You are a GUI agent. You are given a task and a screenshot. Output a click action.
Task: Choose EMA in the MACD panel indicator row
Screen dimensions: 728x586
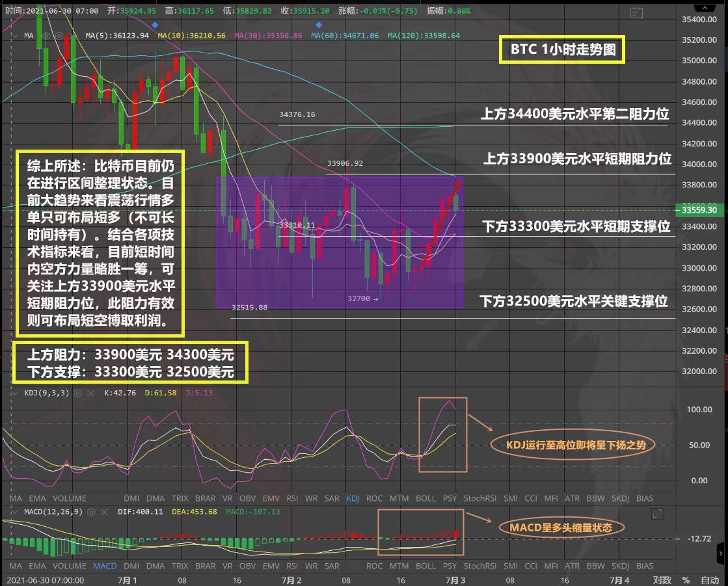[x=37, y=566]
